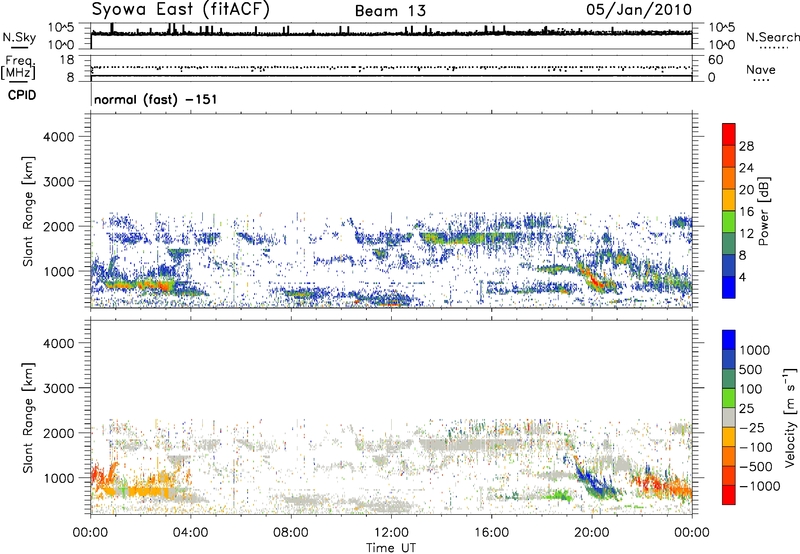Click the '-25' velocity colorbar tick label

point(752,428)
